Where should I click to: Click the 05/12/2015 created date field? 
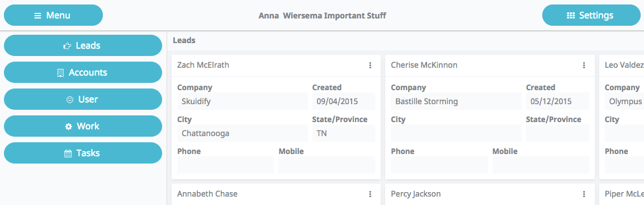[558, 101]
